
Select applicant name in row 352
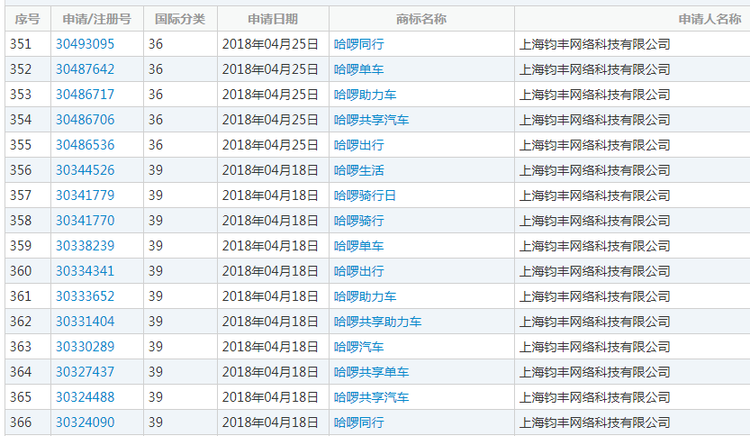point(595,70)
